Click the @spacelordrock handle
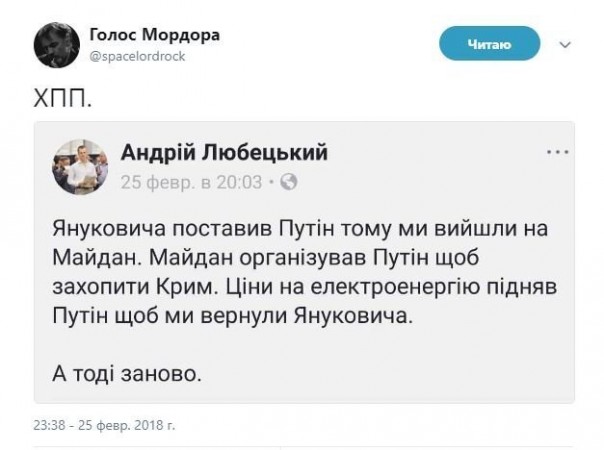Screen dimensions: 604x450 [138, 56]
